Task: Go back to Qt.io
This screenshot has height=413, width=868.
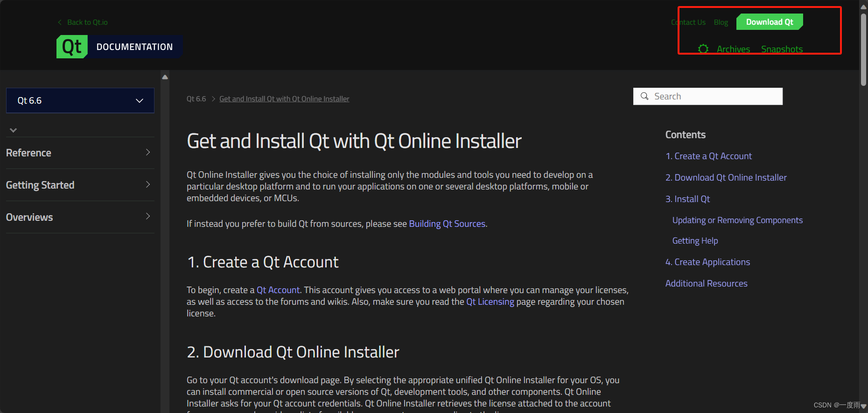Action: pos(87,22)
